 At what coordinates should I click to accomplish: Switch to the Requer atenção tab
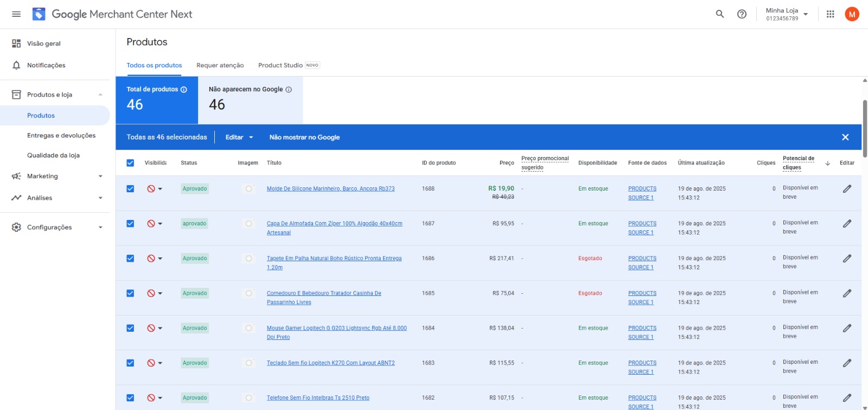tap(220, 65)
